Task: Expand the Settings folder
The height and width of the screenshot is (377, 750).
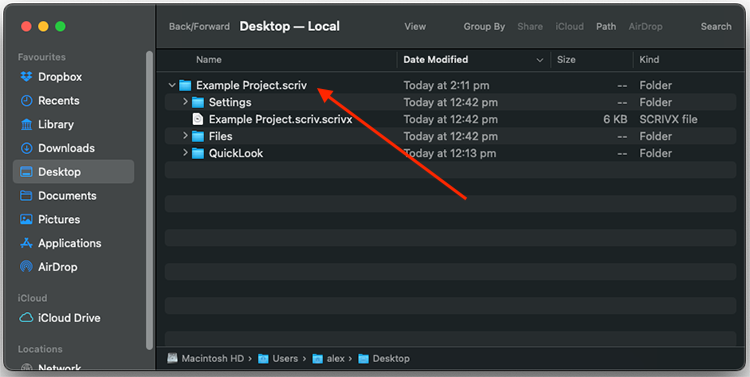Action: [185, 102]
